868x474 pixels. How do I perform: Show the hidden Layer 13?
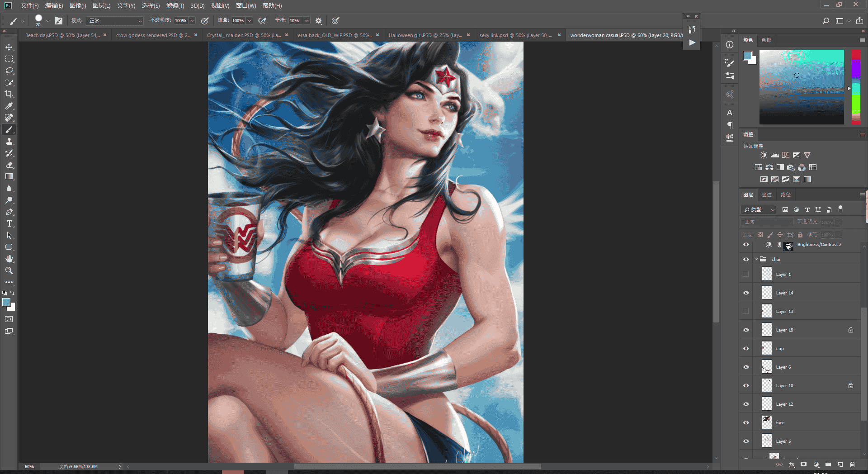click(x=746, y=311)
